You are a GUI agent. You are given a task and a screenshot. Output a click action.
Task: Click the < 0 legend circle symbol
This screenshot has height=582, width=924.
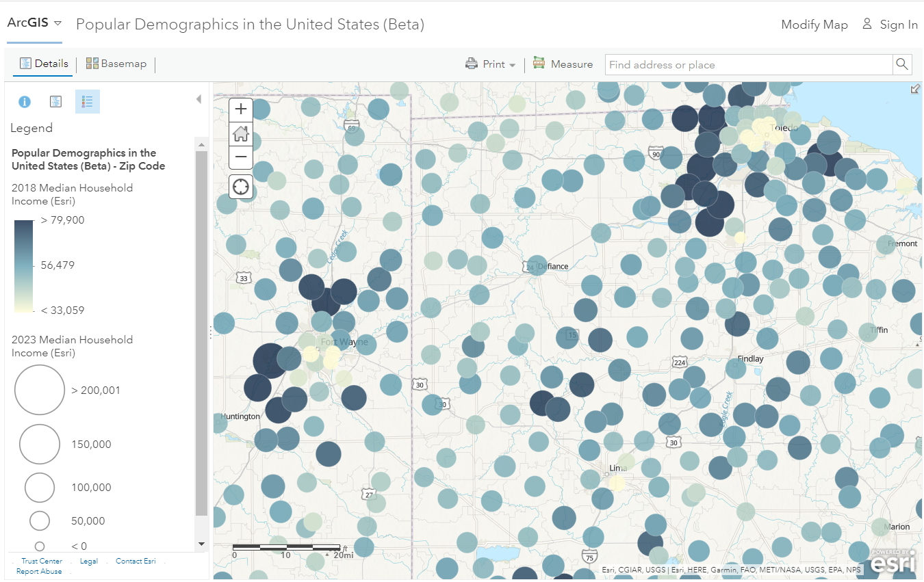coord(40,546)
